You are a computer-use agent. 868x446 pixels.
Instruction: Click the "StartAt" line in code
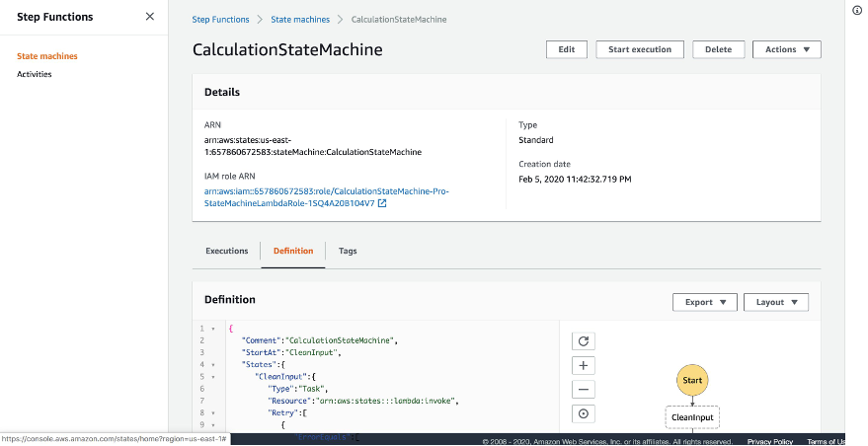click(x=291, y=352)
